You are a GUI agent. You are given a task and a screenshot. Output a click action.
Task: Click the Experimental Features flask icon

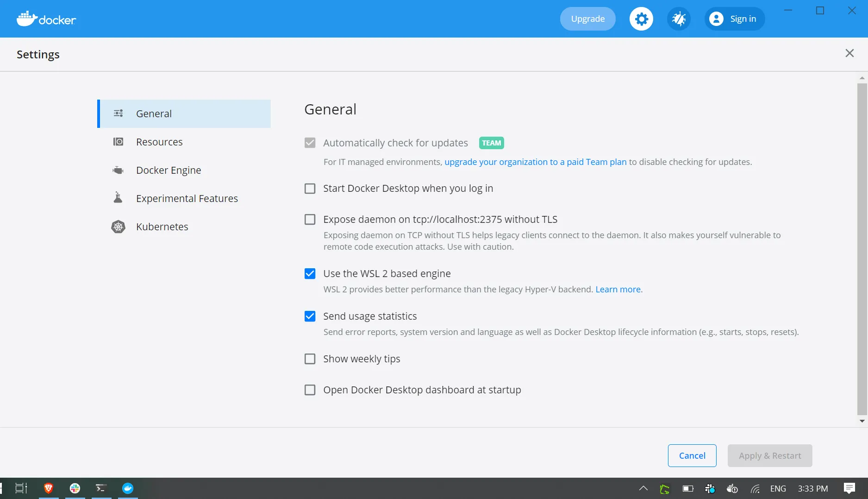119,198
